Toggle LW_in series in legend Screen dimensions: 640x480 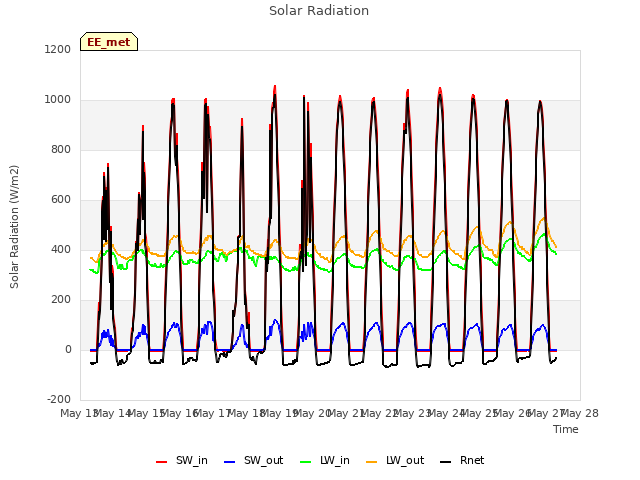[325, 460]
